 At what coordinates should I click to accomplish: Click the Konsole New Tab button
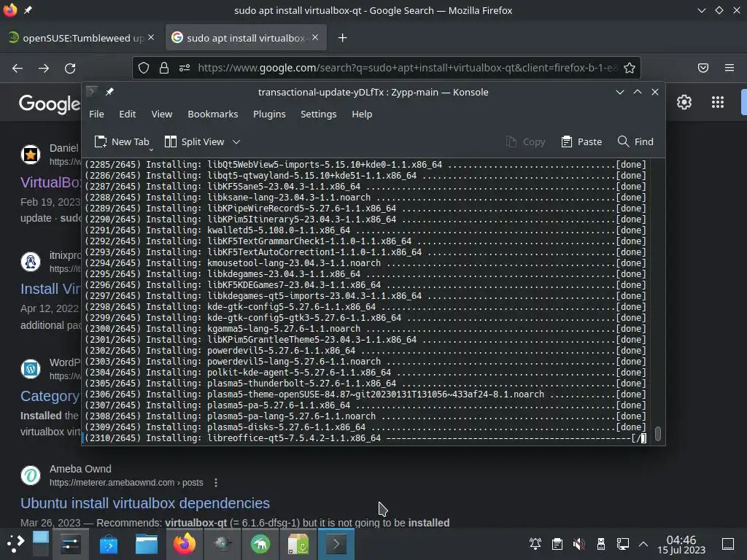click(122, 141)
